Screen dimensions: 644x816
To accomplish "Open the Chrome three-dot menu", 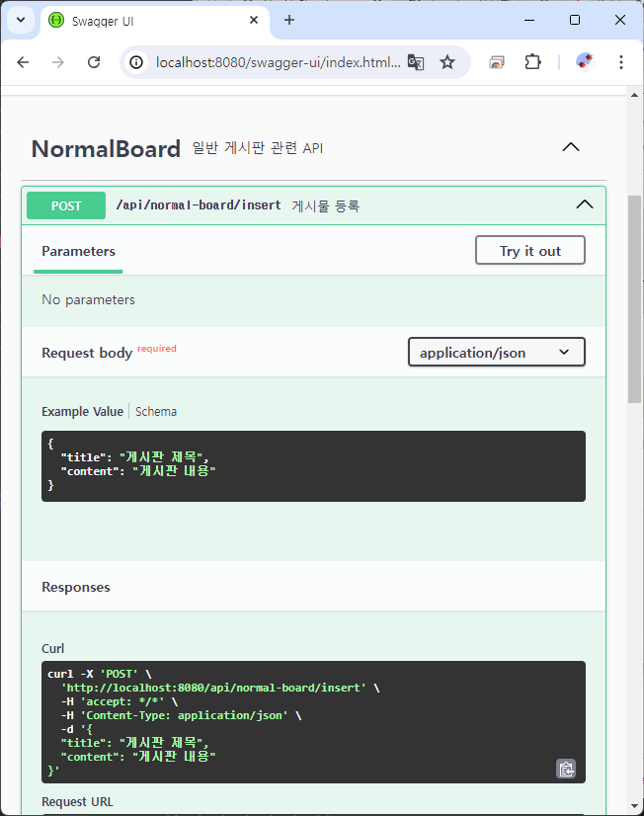I will (621, 62).
